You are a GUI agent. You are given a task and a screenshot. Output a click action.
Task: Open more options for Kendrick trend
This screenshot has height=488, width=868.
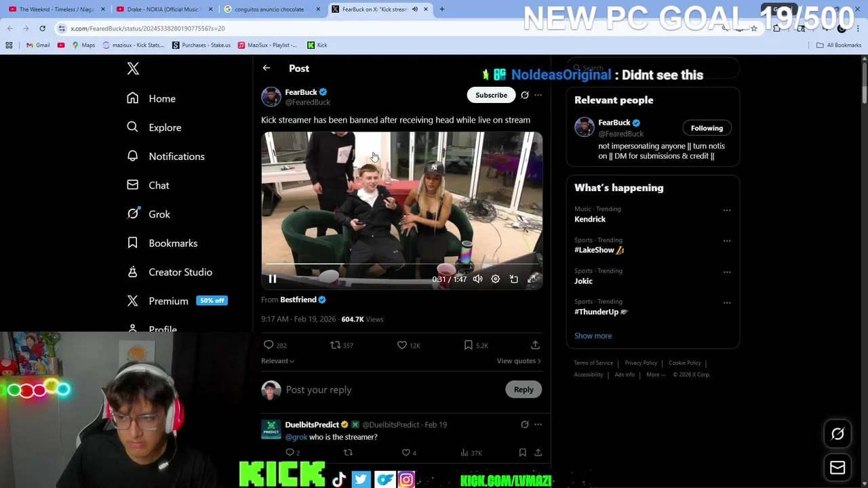727,210
